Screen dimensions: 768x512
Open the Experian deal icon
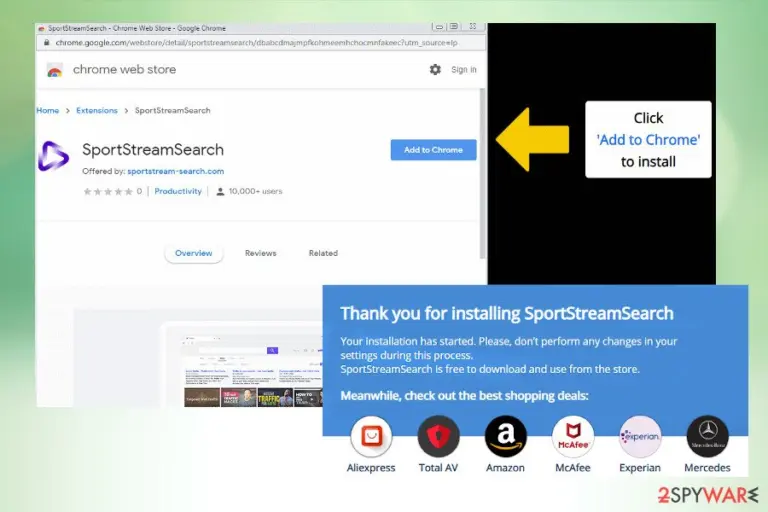coord(640,436)
